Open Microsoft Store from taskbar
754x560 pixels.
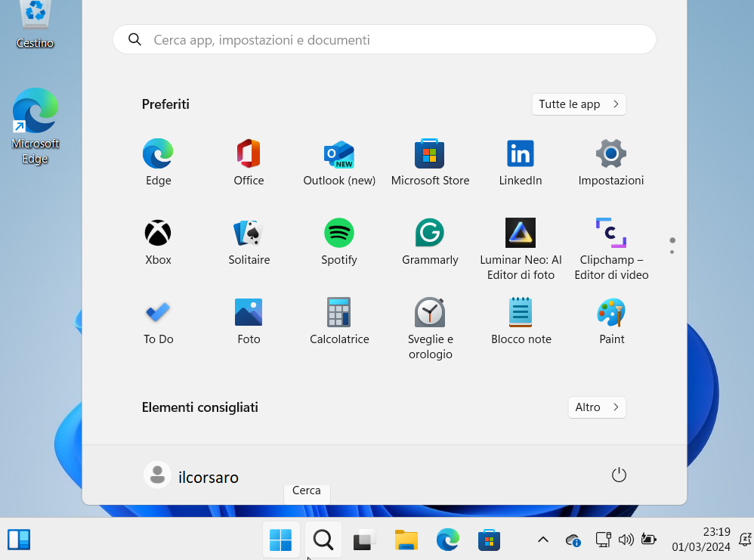coord(489,540)
